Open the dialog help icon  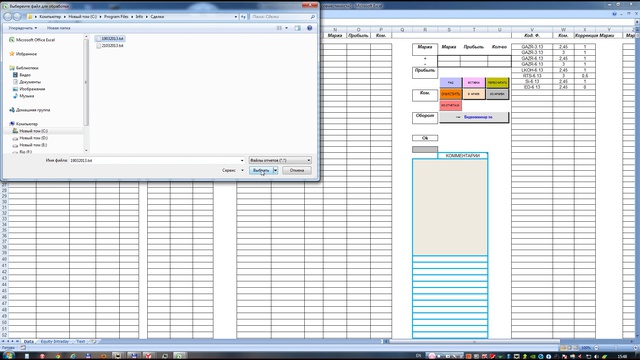309,28
